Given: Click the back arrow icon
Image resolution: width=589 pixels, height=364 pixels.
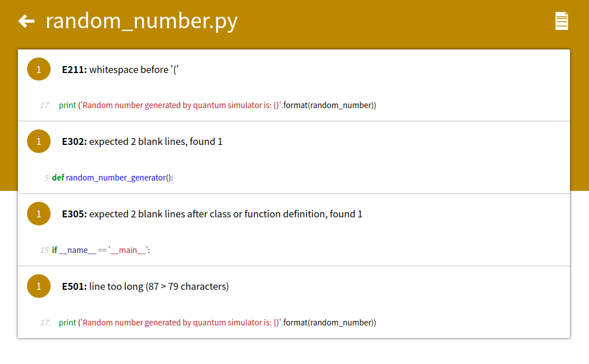Looking at the screenshot, I should [x=26, y=21].
